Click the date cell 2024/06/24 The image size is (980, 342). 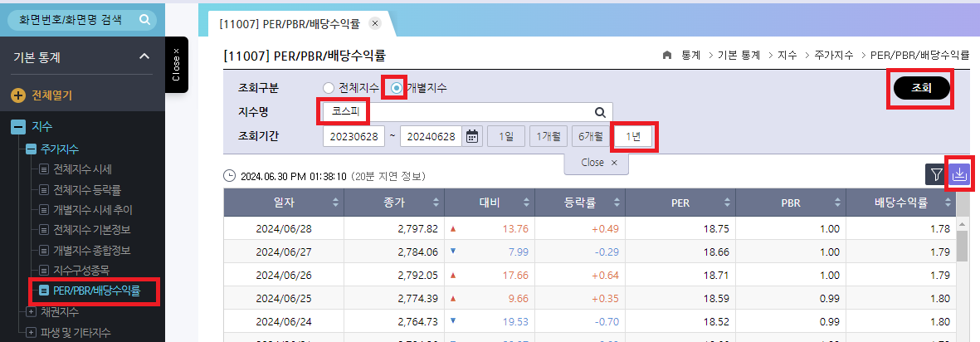[284, 321]
